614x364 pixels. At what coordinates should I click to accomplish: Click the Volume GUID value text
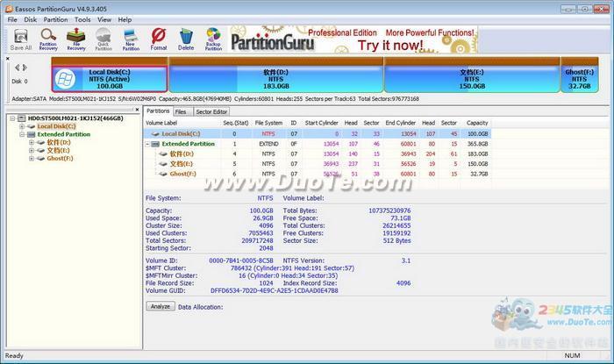tap(274, 291)
